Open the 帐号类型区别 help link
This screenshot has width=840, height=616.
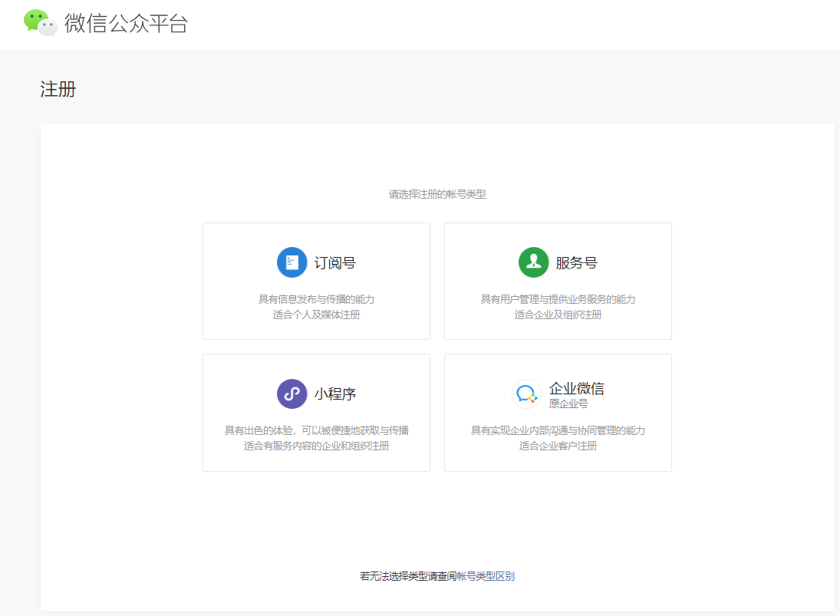tap(486, 576)
